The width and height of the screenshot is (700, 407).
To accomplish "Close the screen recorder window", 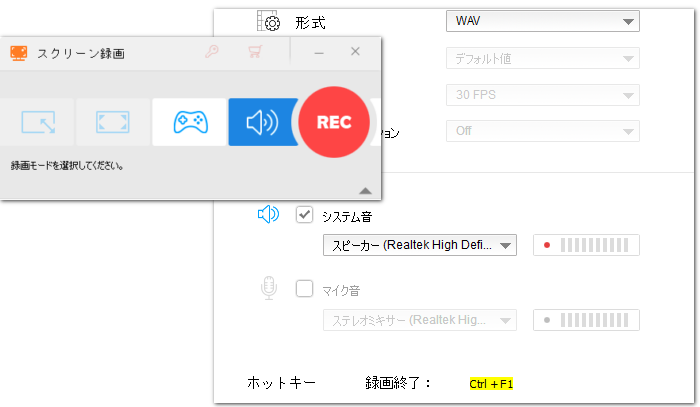I will (x=355, y=52).
